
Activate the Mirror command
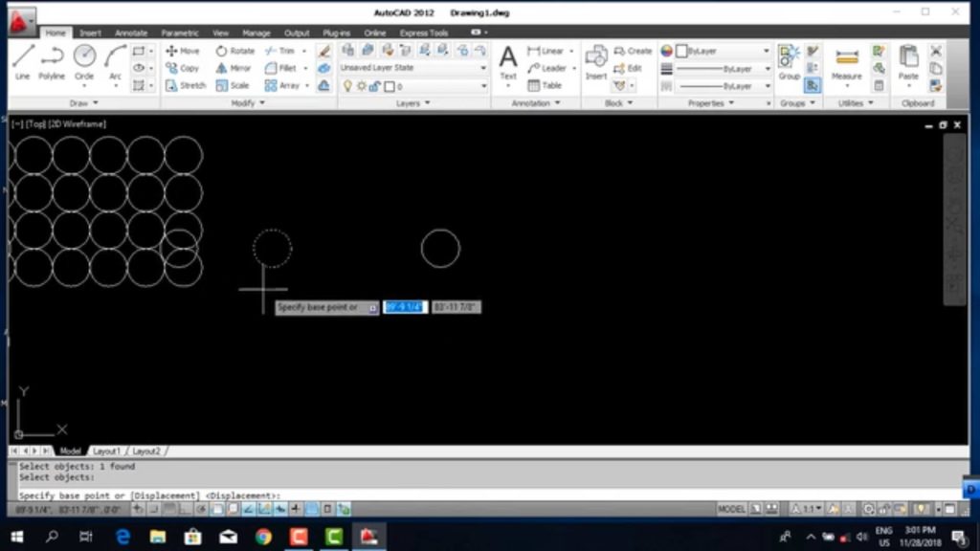(x=234, y=68)
